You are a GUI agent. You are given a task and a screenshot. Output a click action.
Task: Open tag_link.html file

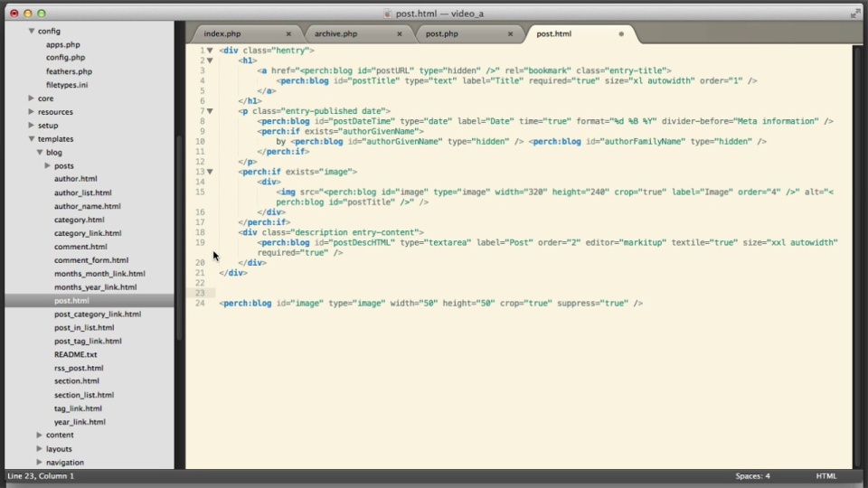[x=78, y=408]
